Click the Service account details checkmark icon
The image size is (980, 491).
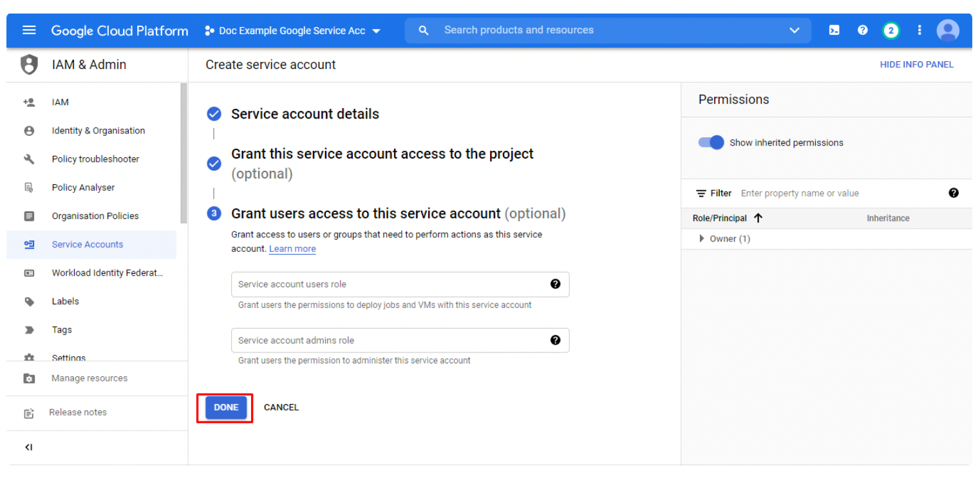click(x=214, y=114)
